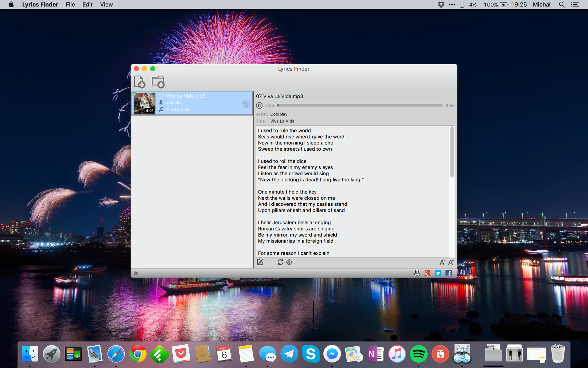
Task: Open Trash in the Dock
Action: coord(558,354)
